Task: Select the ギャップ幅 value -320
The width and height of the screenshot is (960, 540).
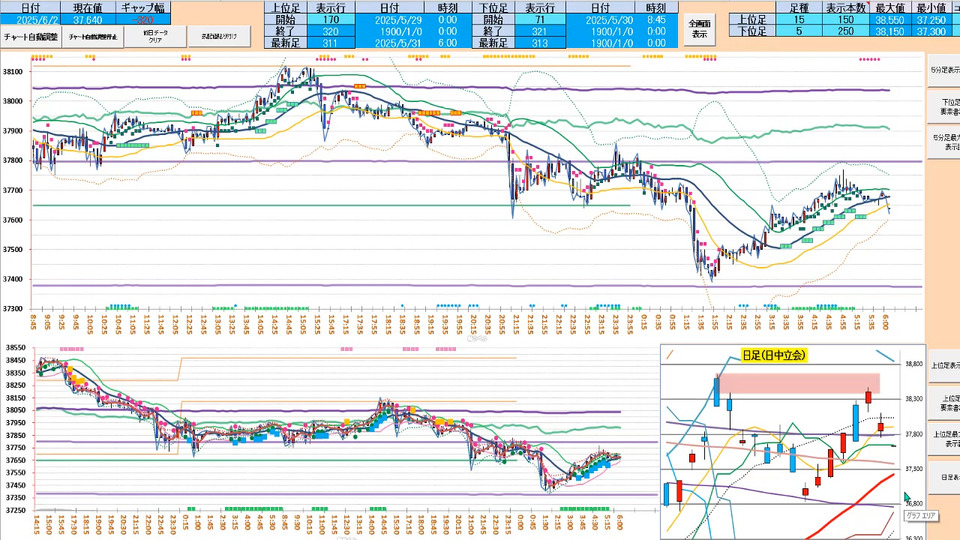Action: [143, 20]
